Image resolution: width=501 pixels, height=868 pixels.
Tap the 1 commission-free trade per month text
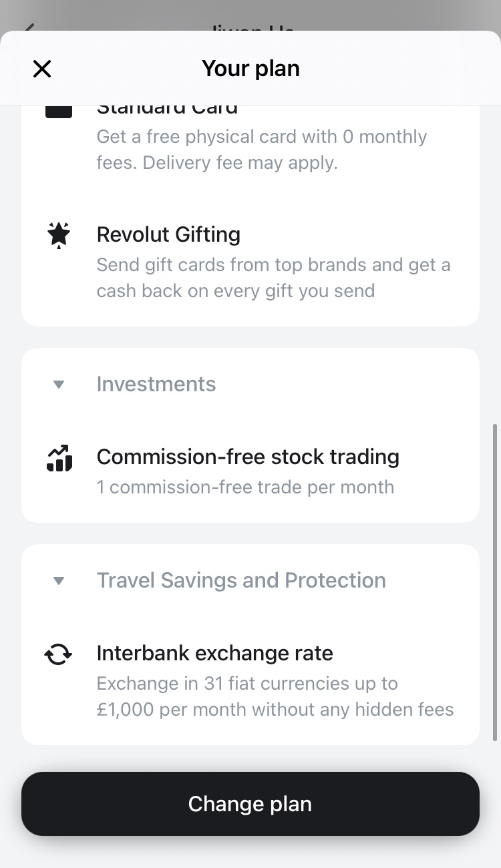245,487
